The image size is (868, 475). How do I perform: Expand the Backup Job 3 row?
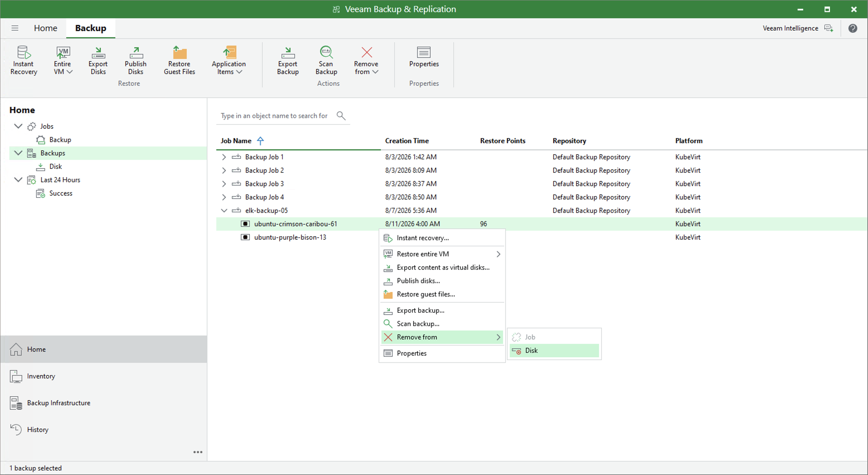click(224, 184)
